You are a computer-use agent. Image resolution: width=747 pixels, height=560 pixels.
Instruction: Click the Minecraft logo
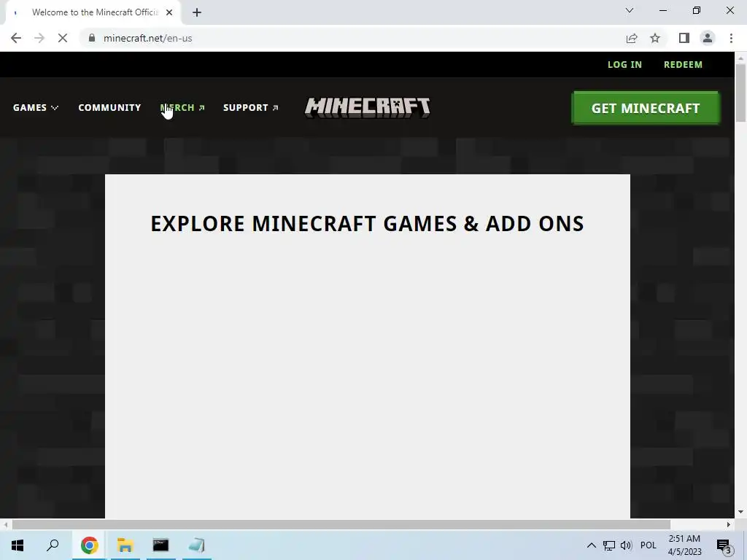(x=368, y=107)
